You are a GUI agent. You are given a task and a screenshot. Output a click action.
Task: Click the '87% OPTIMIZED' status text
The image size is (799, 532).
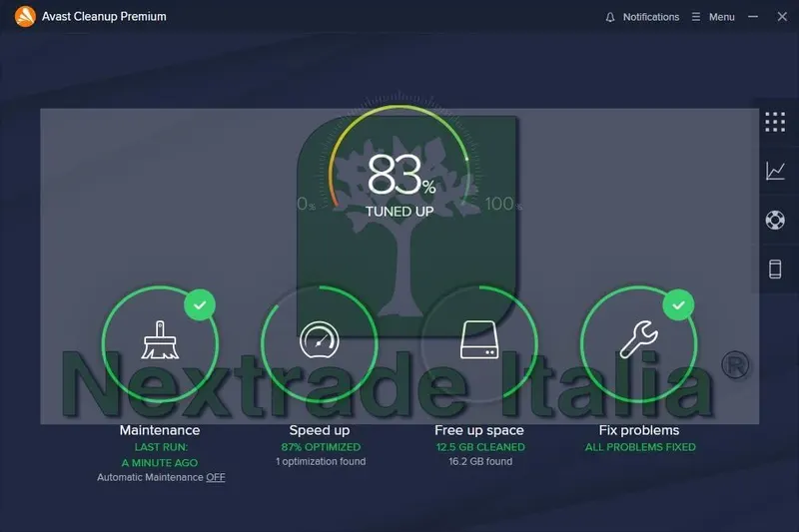click(321, 447)
